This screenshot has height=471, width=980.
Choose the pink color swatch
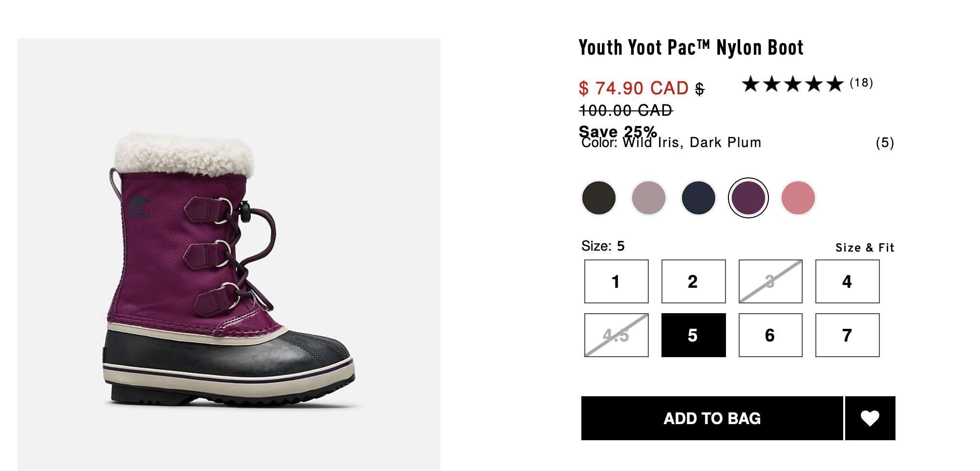pyautogui.click(x=798, y=198)
